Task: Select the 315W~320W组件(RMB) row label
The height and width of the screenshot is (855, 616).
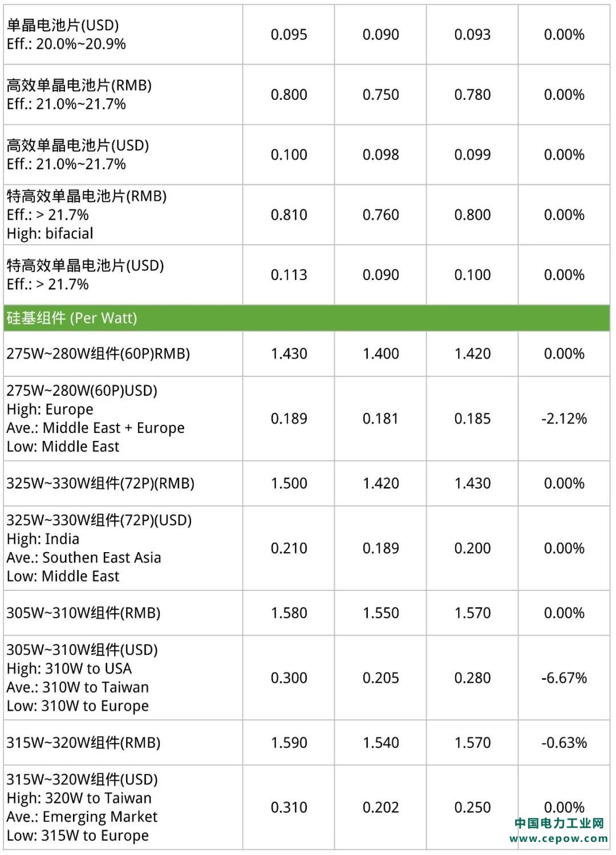Action: [x=83, y=743]
